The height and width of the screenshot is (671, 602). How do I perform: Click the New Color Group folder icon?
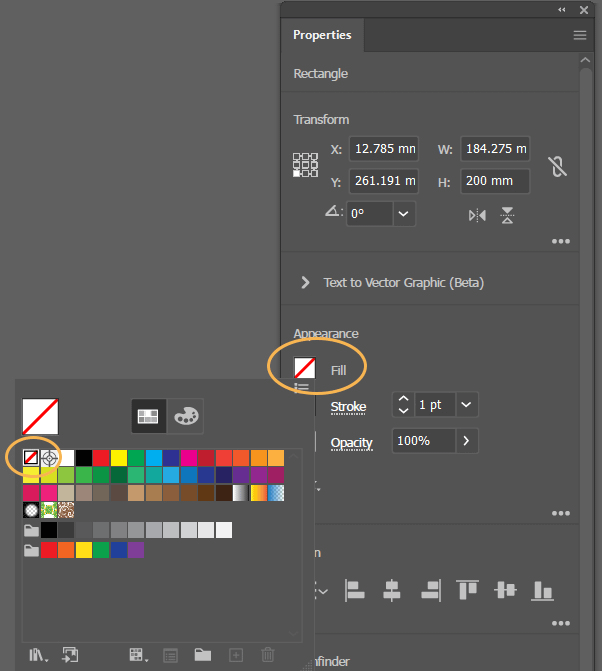click(203, 655)
